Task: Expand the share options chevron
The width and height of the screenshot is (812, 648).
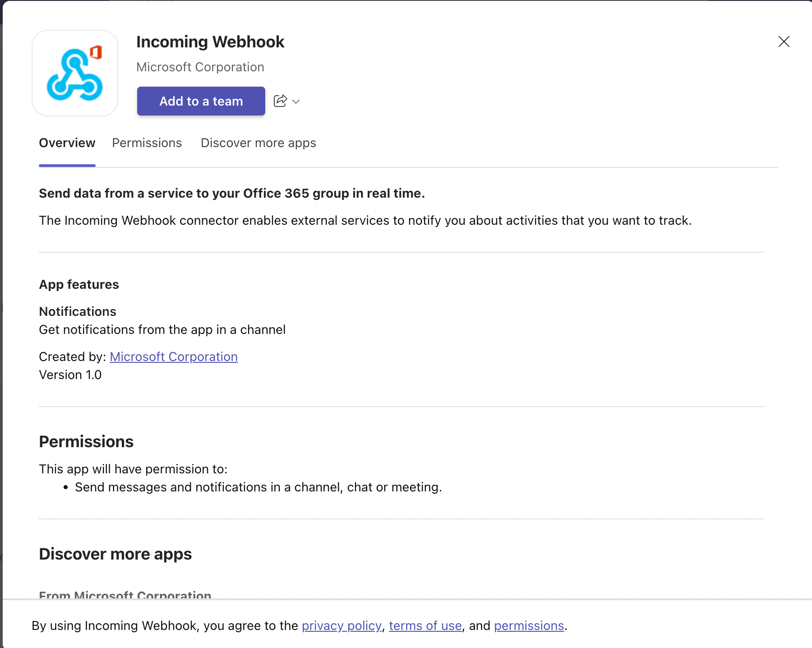Action: (296, 102)
